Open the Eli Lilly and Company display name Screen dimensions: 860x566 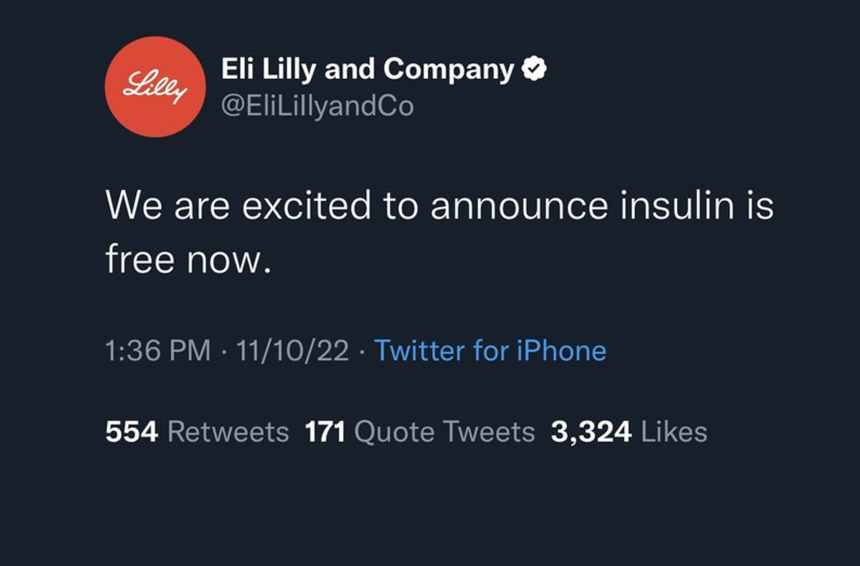click(368, 69)
